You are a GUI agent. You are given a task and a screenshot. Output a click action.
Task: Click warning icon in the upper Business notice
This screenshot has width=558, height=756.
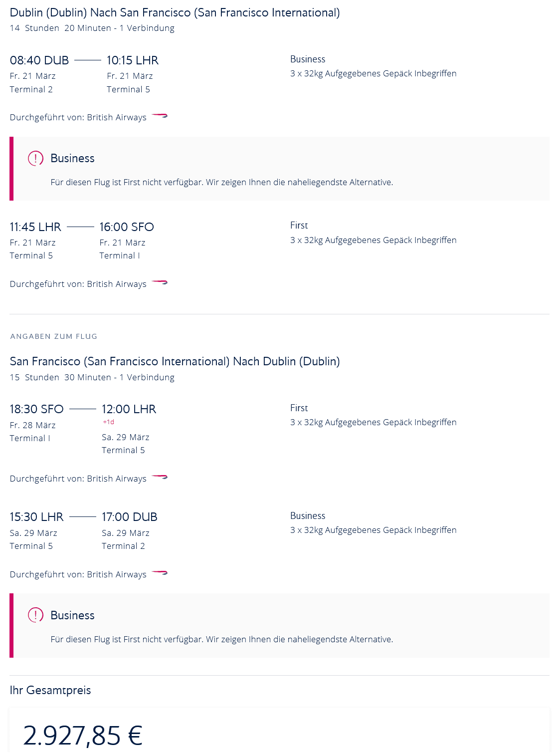pyautogui.click(x=35, y=159)
